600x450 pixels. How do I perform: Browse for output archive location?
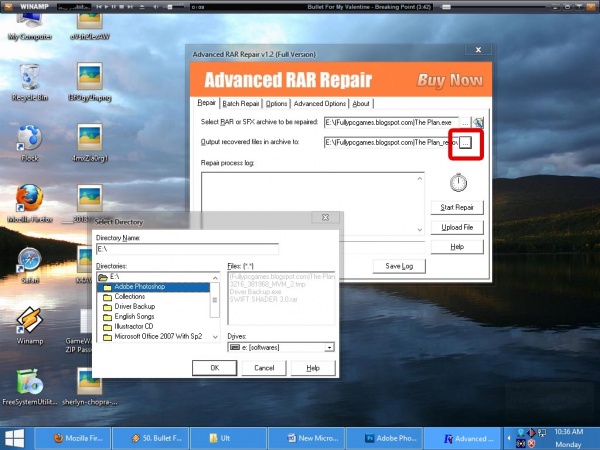[x=465, y=143]
